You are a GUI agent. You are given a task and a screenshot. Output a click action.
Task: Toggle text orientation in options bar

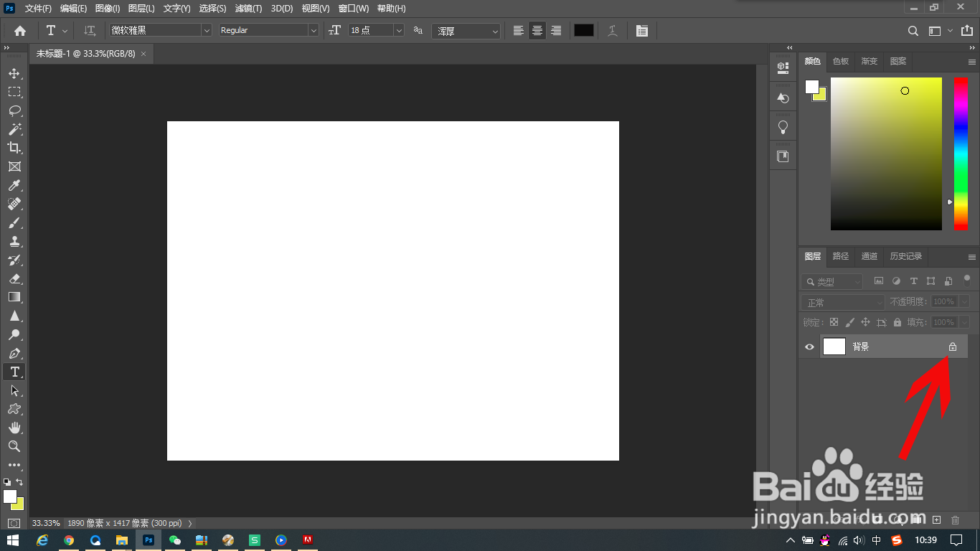90,31
